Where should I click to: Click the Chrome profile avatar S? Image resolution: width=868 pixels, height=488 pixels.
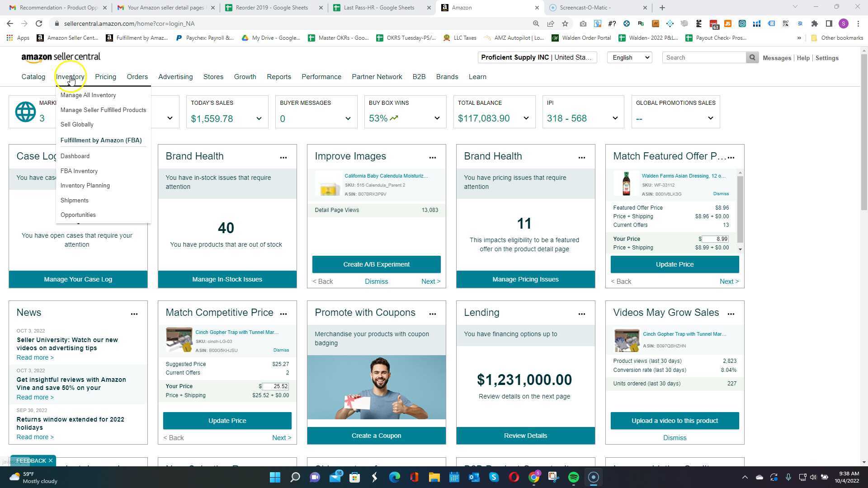tap(844, 23)
